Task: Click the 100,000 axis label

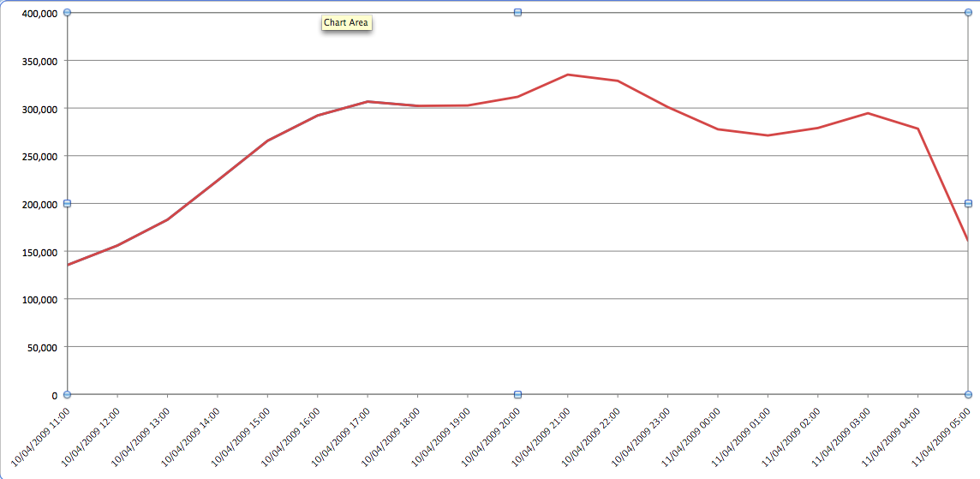Action: [x=39, y=300]
